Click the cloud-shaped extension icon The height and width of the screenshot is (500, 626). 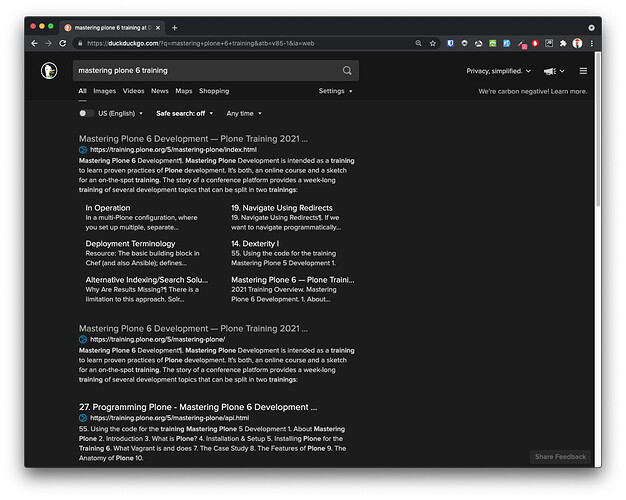point(478,43)
